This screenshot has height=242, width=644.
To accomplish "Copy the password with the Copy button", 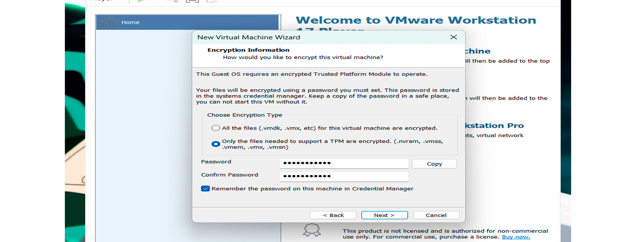I will [x=434, y=164].
